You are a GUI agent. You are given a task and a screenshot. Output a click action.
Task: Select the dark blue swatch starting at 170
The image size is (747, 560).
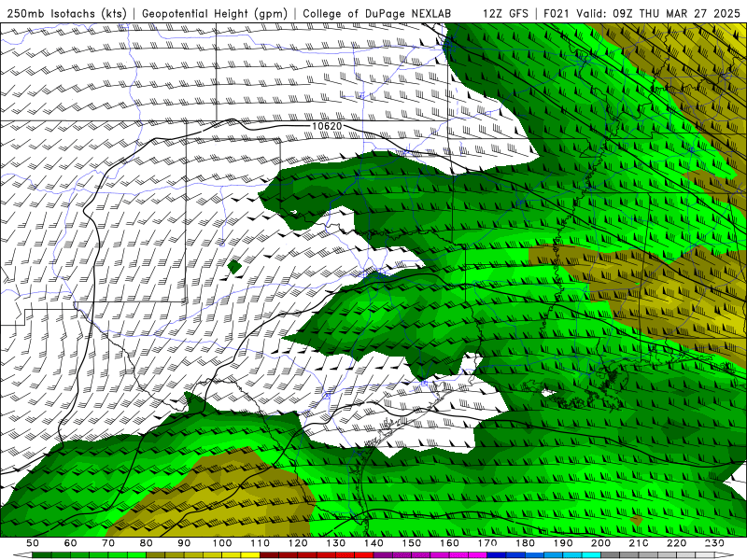(x=497, y=555)
